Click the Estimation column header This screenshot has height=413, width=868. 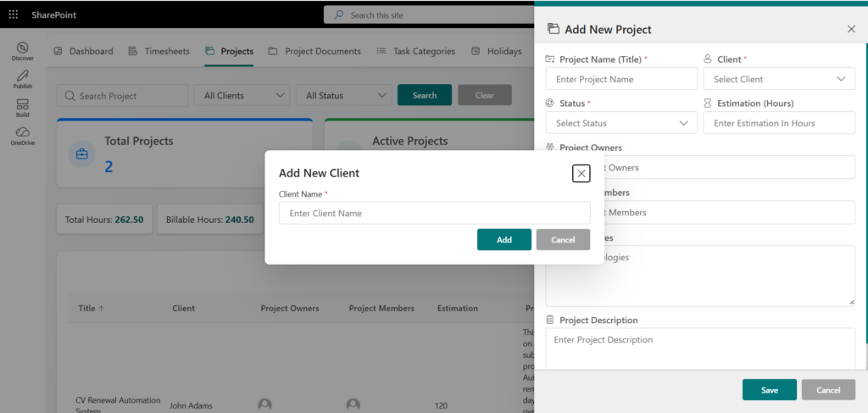click(x=457, y=309)
